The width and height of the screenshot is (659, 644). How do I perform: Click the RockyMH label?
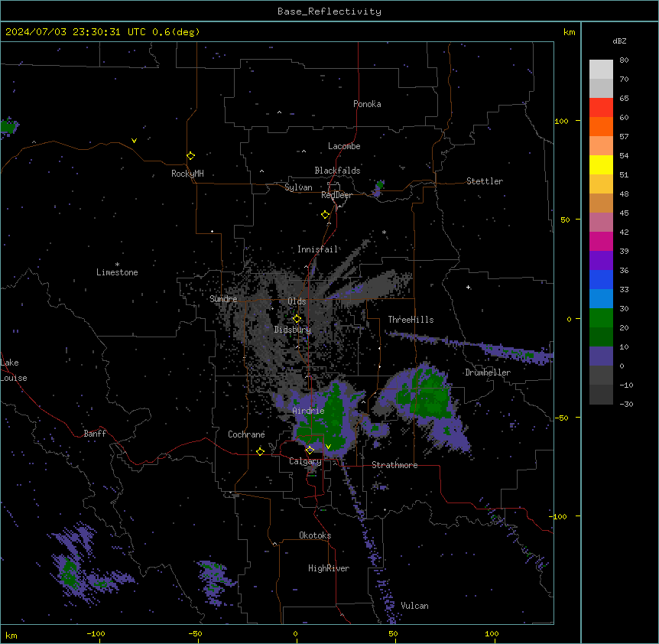[187, 174]
